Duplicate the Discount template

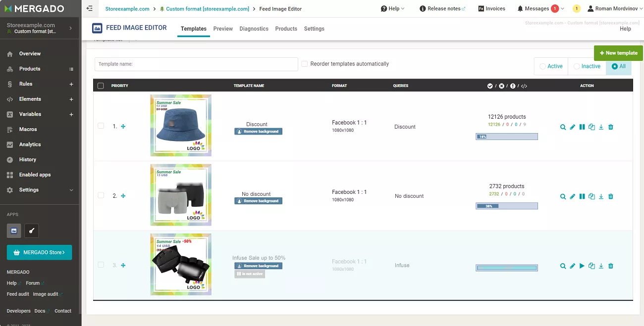pos(591,127)
